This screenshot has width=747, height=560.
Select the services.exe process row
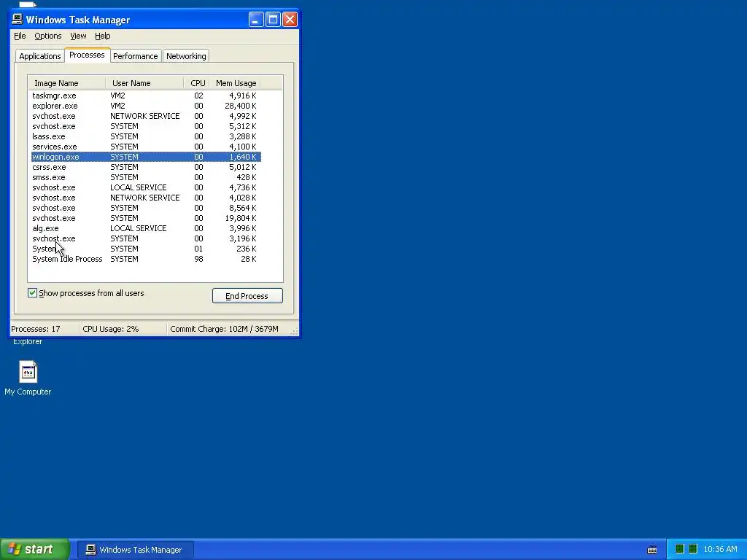(146, 147)
